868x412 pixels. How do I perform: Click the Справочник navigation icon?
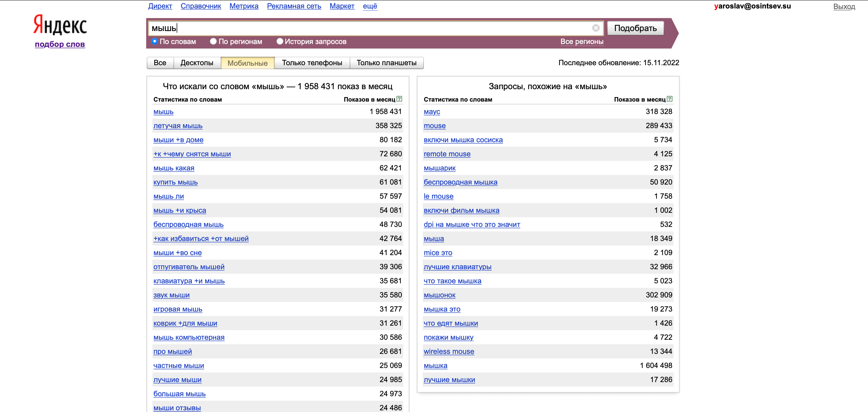pyautogui.click(x=200, y=6)
